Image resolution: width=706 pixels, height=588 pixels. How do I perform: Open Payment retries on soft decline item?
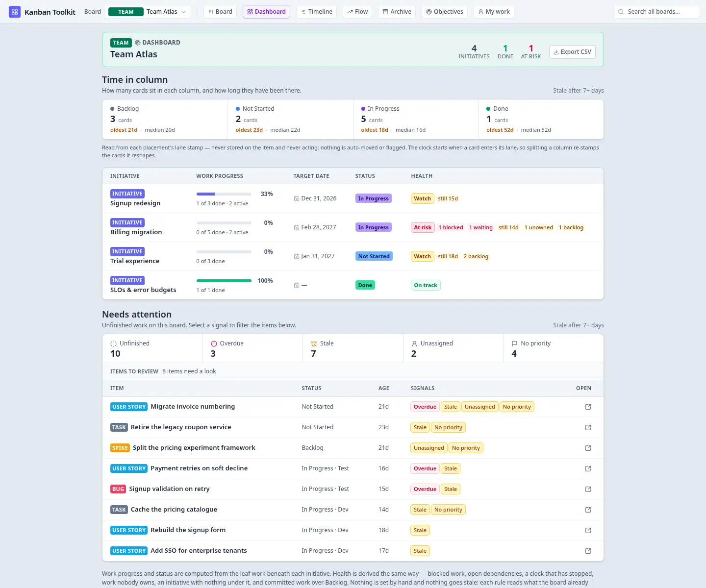click(x=588, y=468)
